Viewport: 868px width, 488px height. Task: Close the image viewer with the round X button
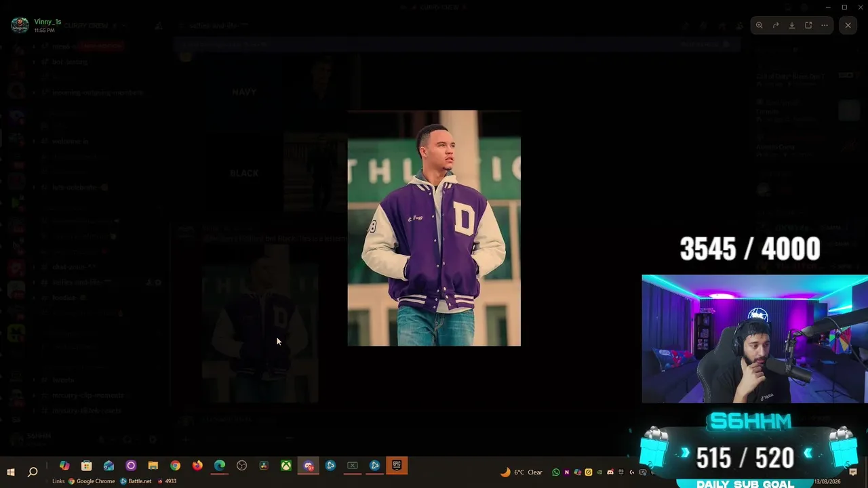pos(848,25)
